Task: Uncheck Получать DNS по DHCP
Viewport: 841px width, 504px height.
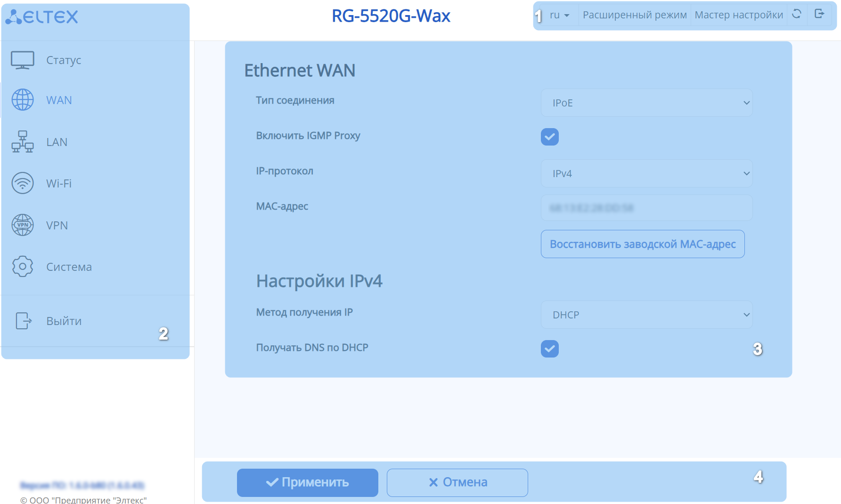Action: click(x=550, y=349)
